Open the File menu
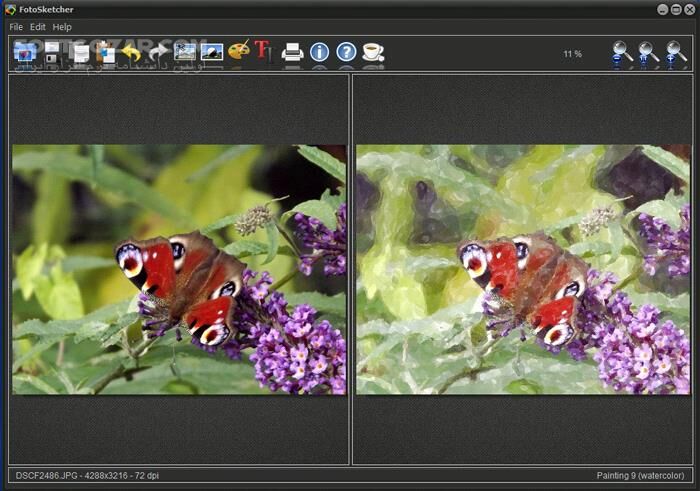The width and height of the screenshot is (700, 491). click(16, 27)
